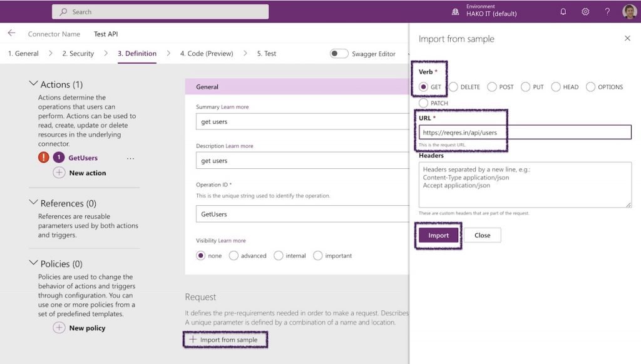Expand the Policies section
Screen dimensions: 641x364
[x=34, y=263]
